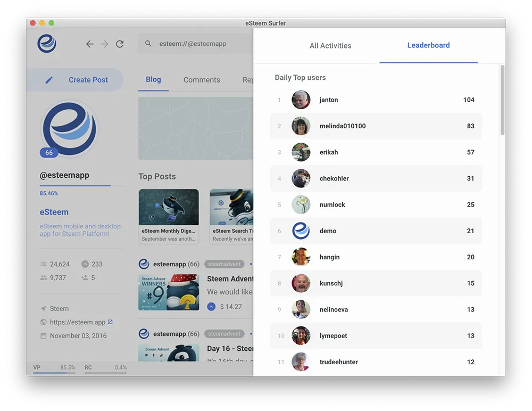Click the eSteem logo in the top-left corner
532x411 pixels.
tap(47, 44)
